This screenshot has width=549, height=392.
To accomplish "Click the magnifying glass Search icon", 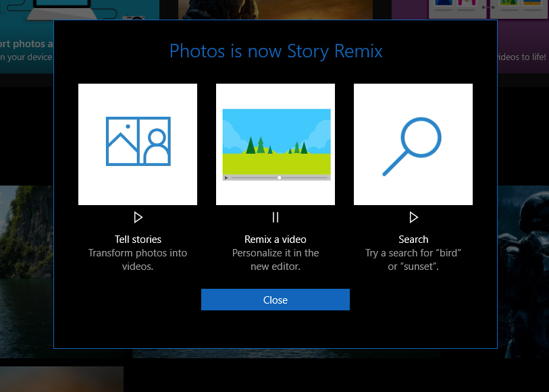I will pyautogui.click(x=412, y=146).
